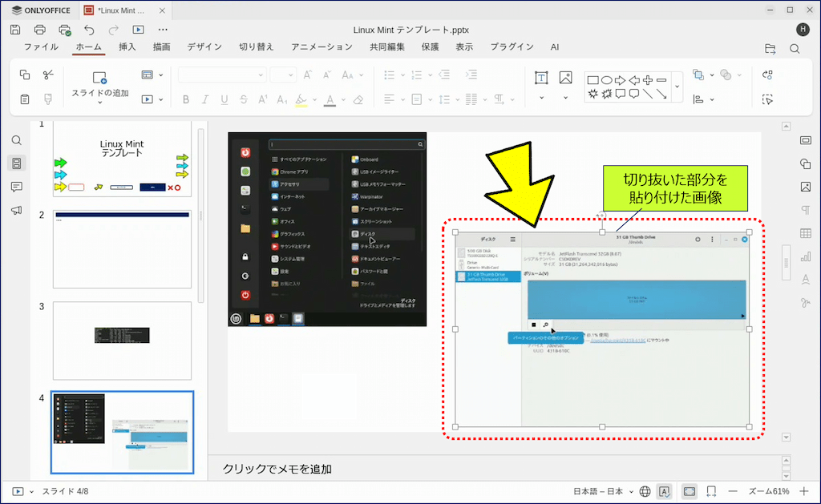821x504 pixels.
Task: Select the Cut scissors icon
Action: (x=48, y=75)
